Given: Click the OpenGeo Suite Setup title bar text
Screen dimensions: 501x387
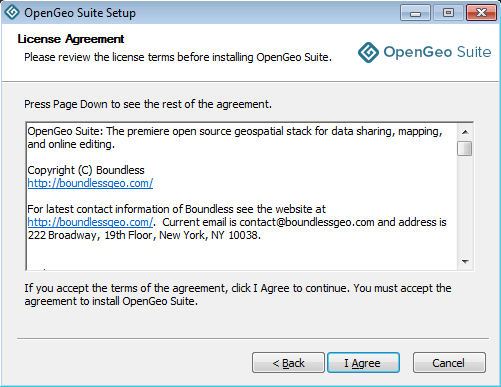Looking at the screenshot, I should [x=80, y=13].
